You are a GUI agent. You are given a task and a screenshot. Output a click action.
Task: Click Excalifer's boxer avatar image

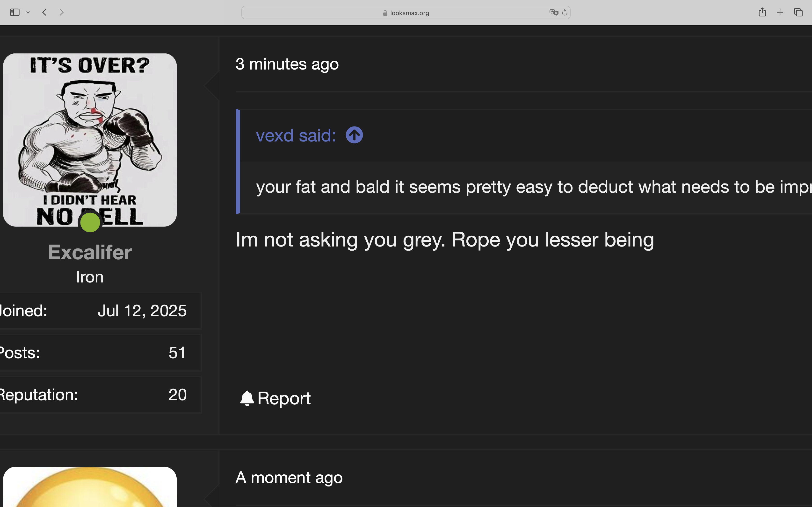tap(90, 140)
